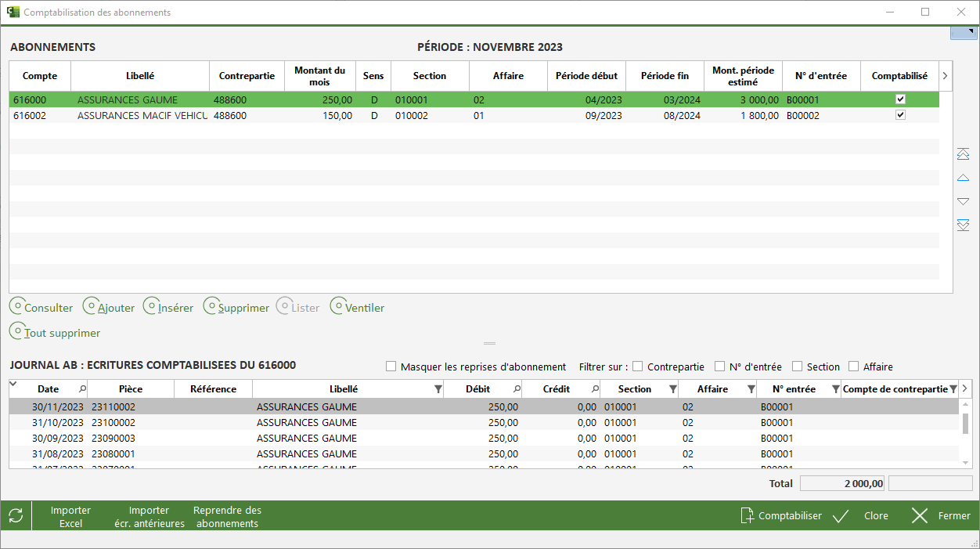Click the Ajouter button
Screen dimensions: 980x549
109,308
